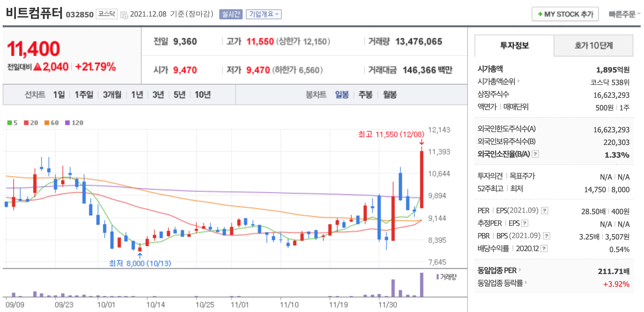Select 주봉 candle chart
Image resolution: width=644 pixels, height=312 pixels.
[366, 95]
